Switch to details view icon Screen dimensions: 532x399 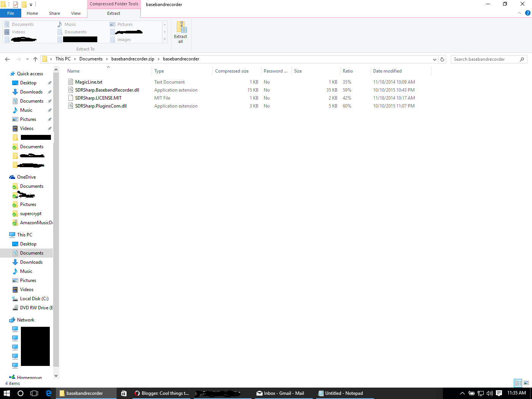click(518, 383)
